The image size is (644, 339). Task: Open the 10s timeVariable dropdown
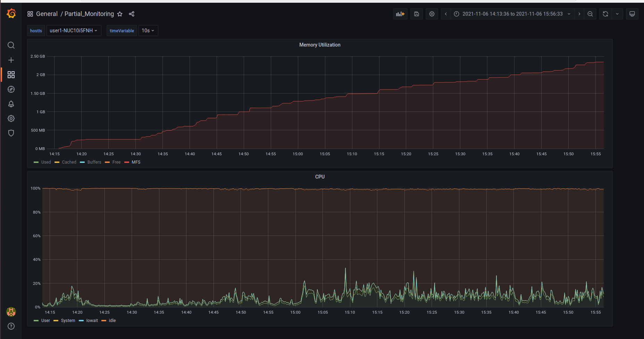click(x=148, y=31)
